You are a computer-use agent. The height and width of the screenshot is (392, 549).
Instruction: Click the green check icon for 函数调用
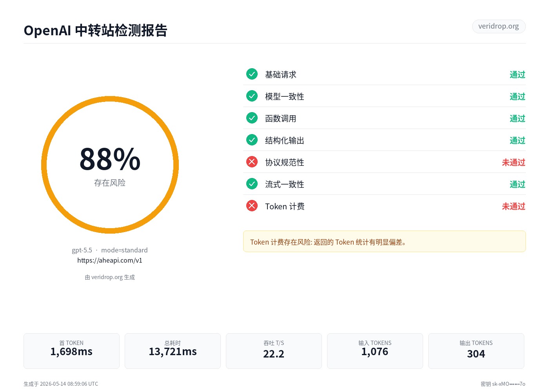tap(252, 118)
